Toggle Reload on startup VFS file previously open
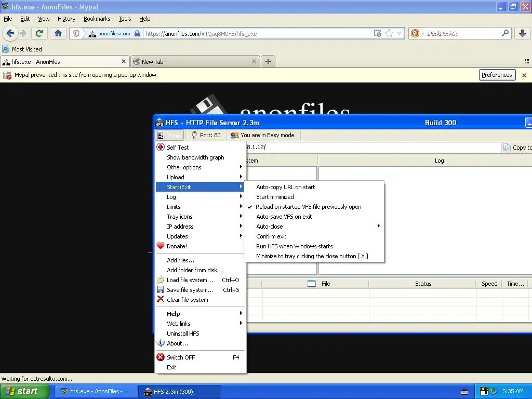The width and height of the screenshot is (532, 399). click(x=308, y=207)
